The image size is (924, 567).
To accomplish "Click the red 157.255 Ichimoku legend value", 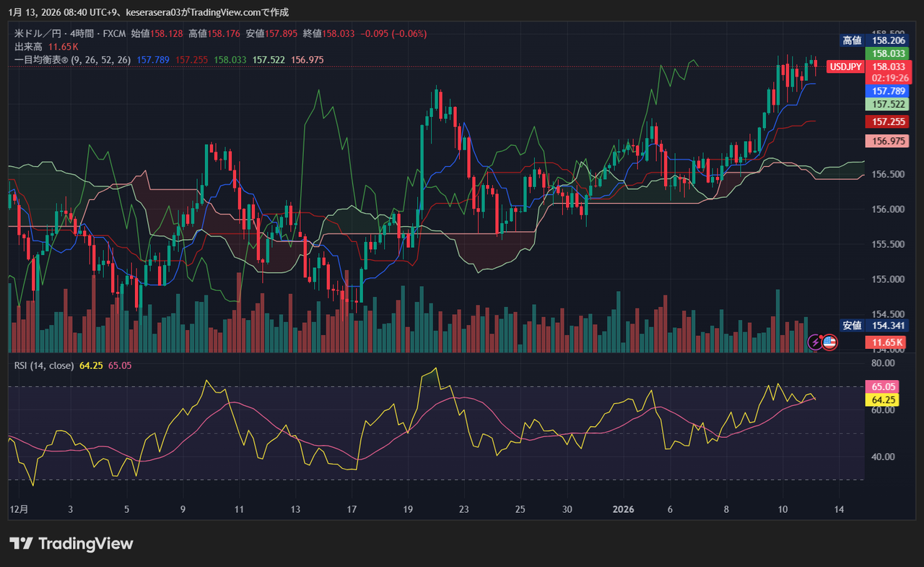I will [x=191, y=61].
